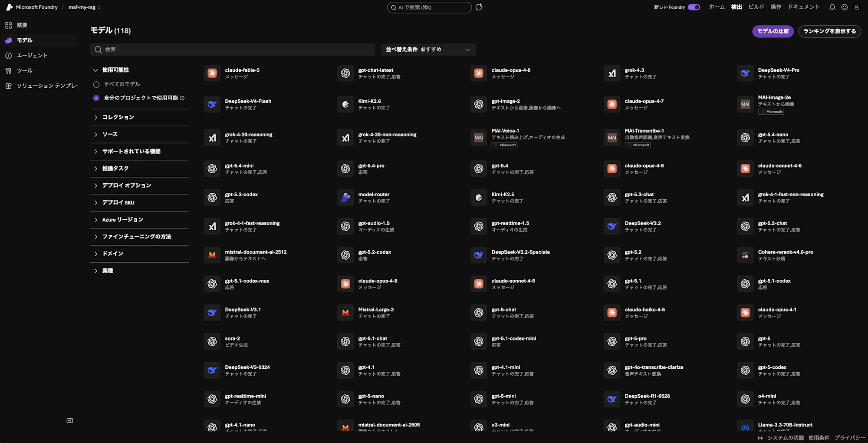The width and height of the screenshot is (868, 443).
Task: Toggle the 新しい Foundry switch
Action: point(694,7)
